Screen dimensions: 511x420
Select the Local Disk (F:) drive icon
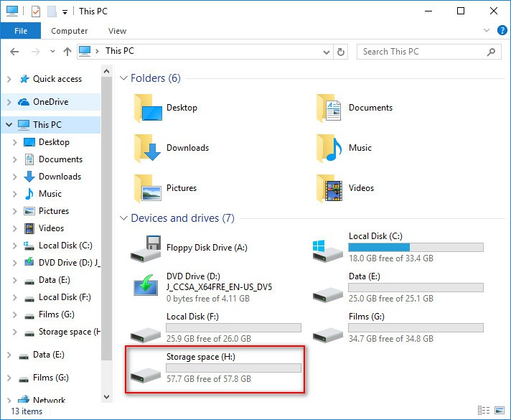point(146,335)
